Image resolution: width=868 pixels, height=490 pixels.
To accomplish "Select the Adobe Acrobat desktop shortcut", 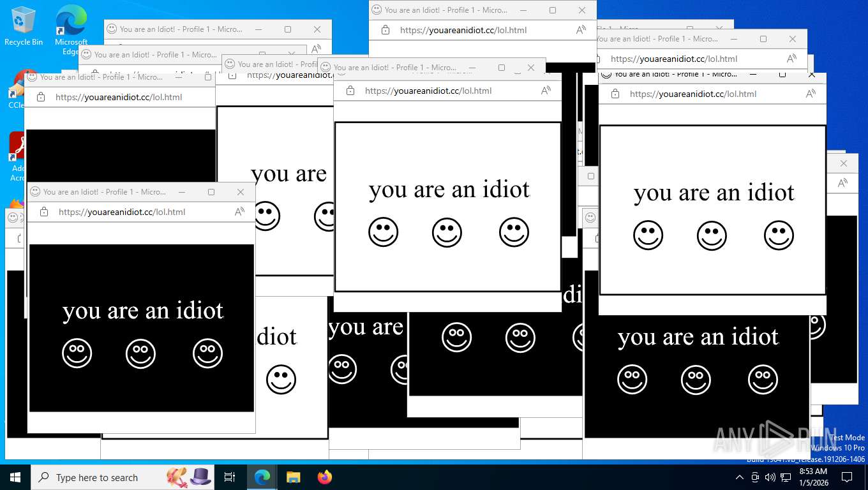I will click(17, 156).
